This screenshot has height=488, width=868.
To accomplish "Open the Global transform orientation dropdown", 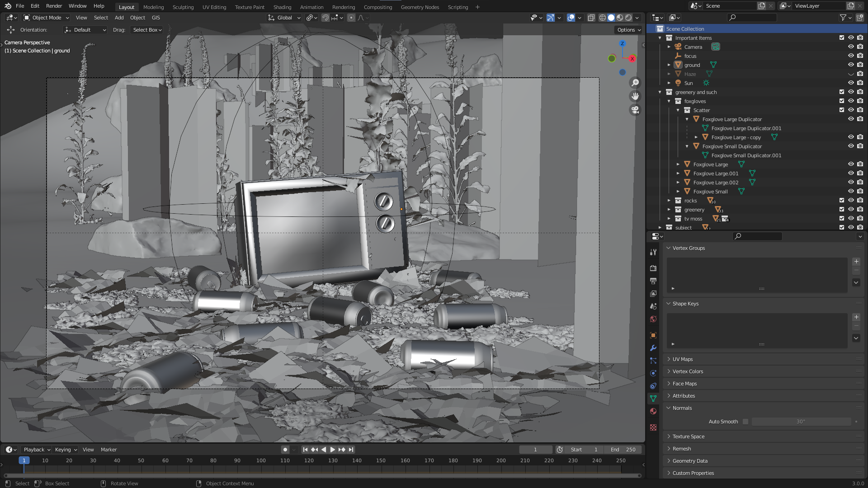I will click(x=284, y=18).
